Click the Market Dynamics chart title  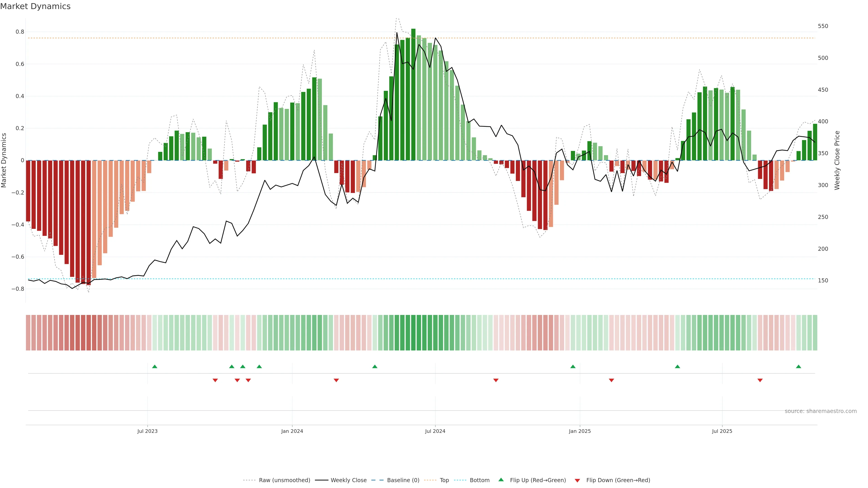[x=35, y=6]
